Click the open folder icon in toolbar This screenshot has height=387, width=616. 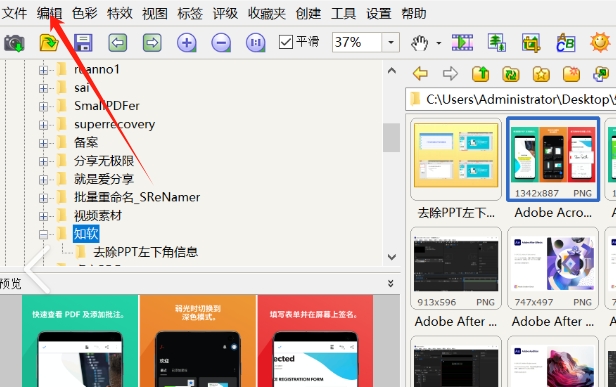click(x=49, y=42)
